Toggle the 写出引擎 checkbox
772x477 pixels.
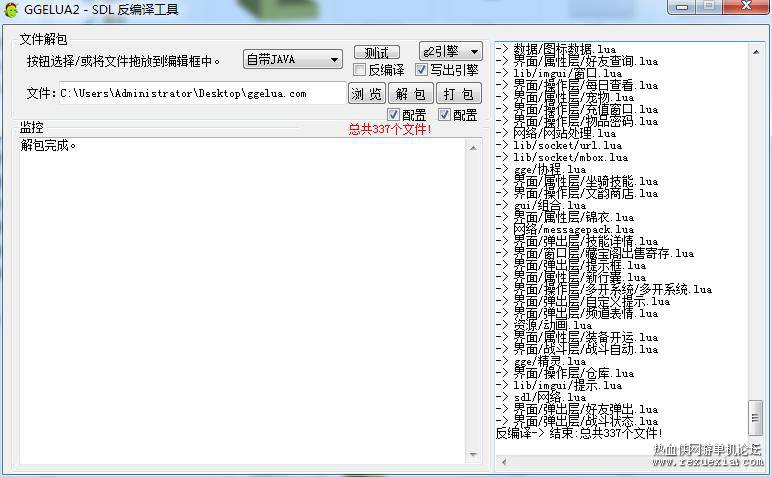[421, 70]
